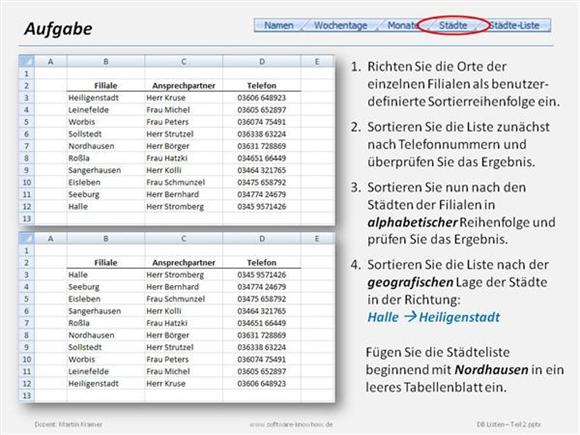Viewport: 580px width, 435px height.
Task: Click the select-all corner of the upper spreadsheet
Action: coord(27,61)
